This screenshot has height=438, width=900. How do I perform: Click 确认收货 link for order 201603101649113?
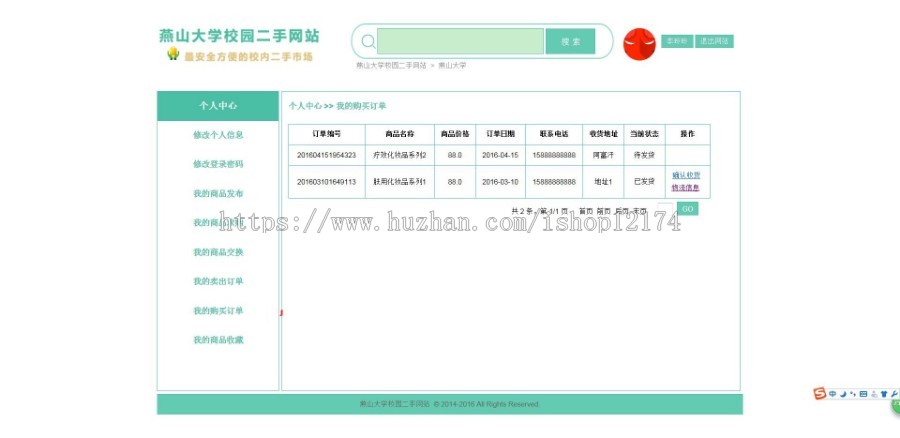point(686,175)
